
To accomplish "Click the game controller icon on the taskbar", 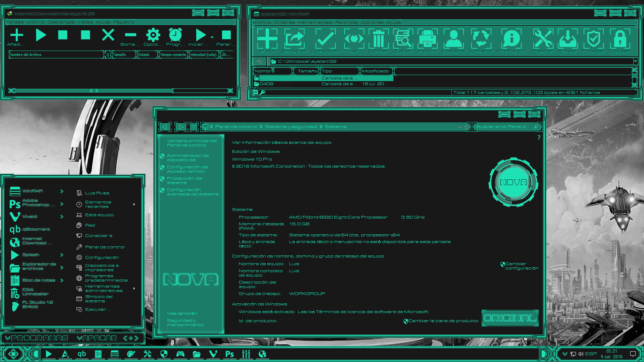I will point(180,354).
